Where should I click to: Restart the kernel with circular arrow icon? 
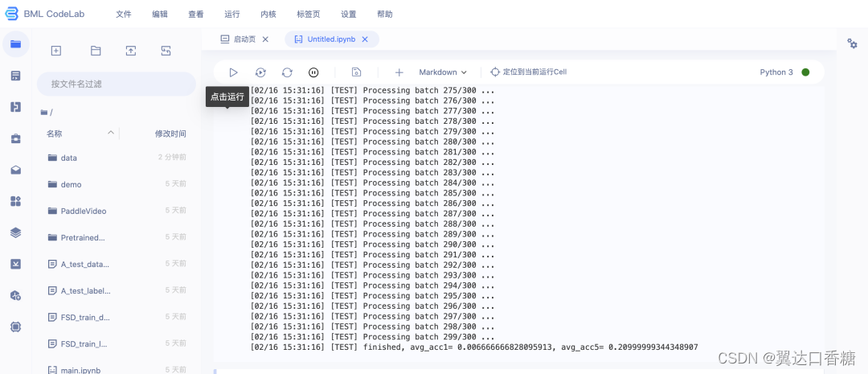(x=287, y=72)
